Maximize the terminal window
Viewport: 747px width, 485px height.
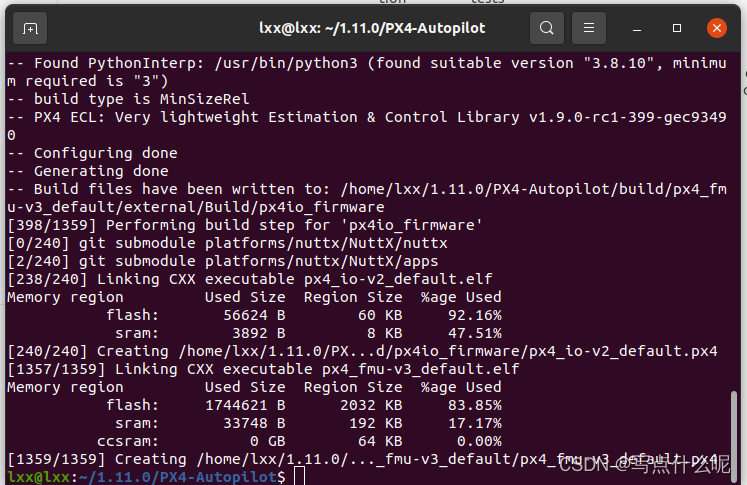[676, 28]
